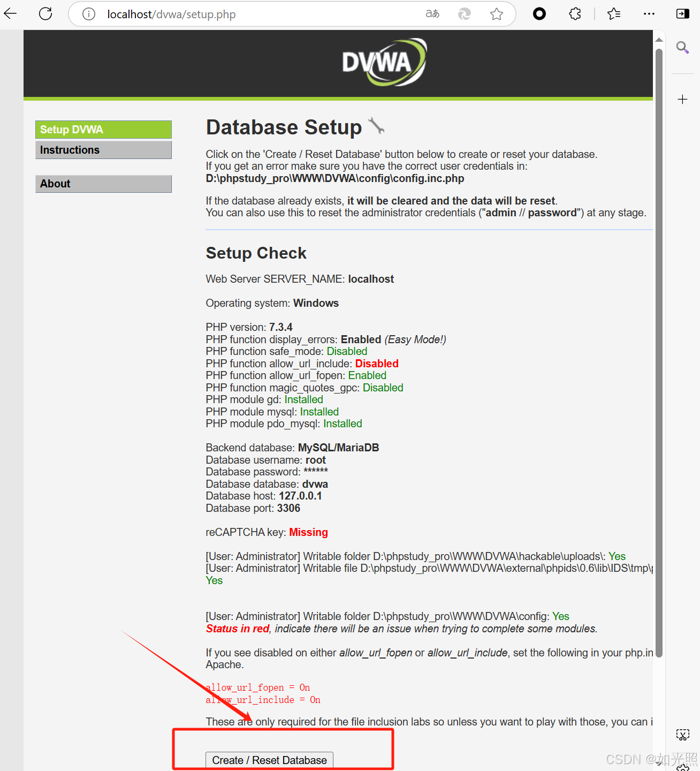This screenshot has width=700, height=771.
Task: Go back with the browser back arrow
Action: pos(10,13)
